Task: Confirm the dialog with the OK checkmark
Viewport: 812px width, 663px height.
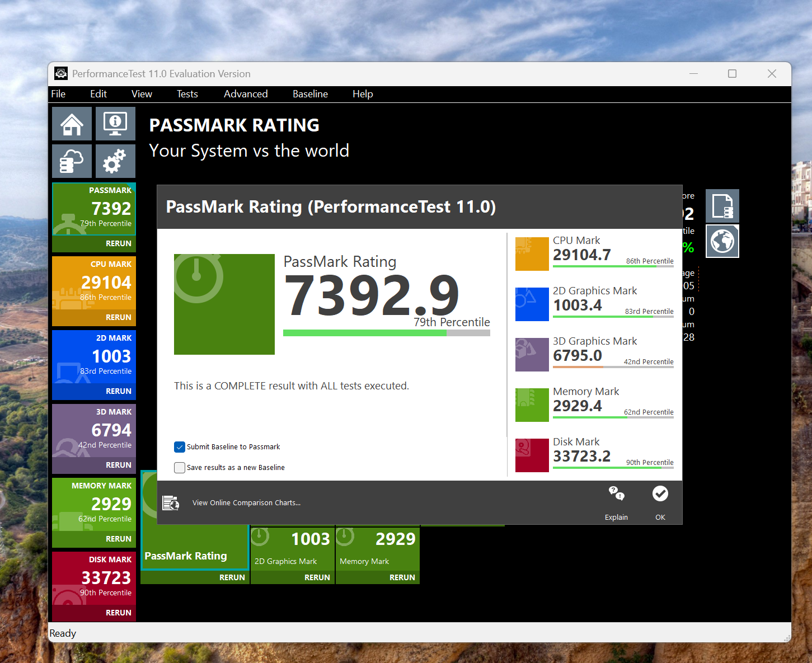Action: click(660, 493)
